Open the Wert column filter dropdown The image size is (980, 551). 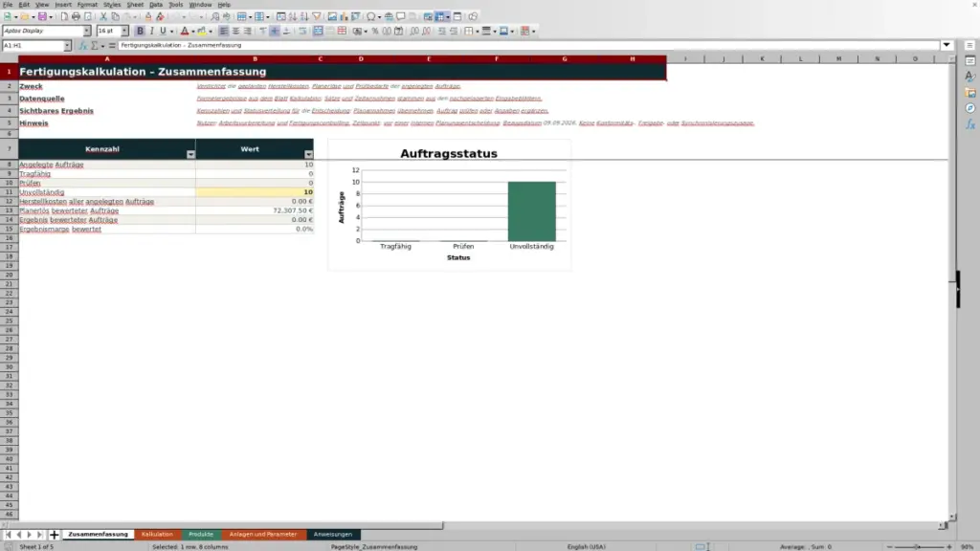[x=309, y=154]
